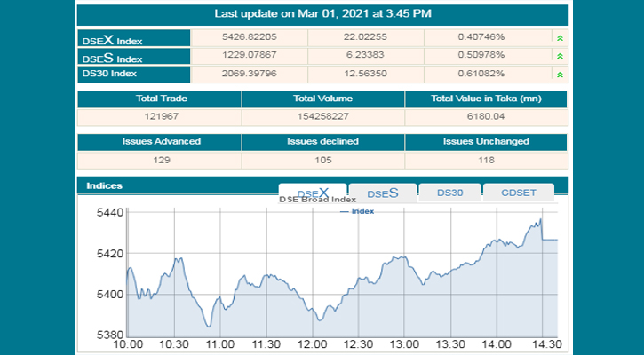Click the DS30 Index row label
Image resolution: width=644 pixels, height=355 pixels.
[133, 72]
